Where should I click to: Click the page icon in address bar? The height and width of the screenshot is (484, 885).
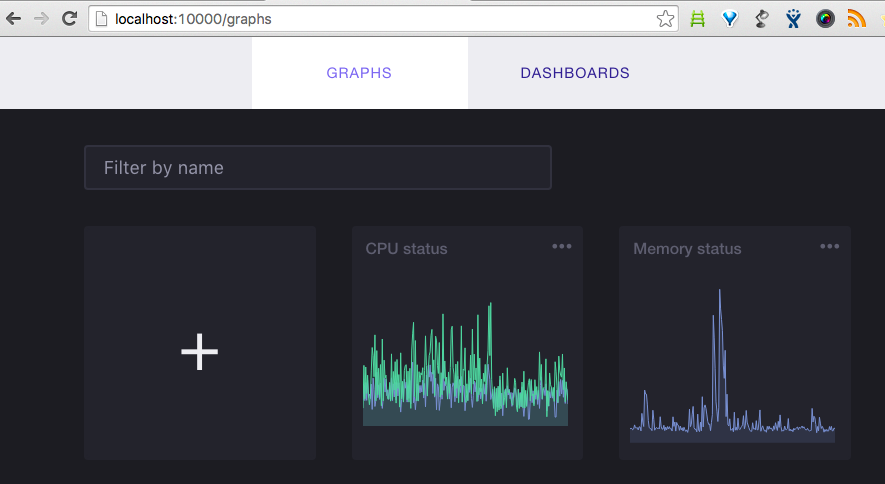tap(101, 19)
